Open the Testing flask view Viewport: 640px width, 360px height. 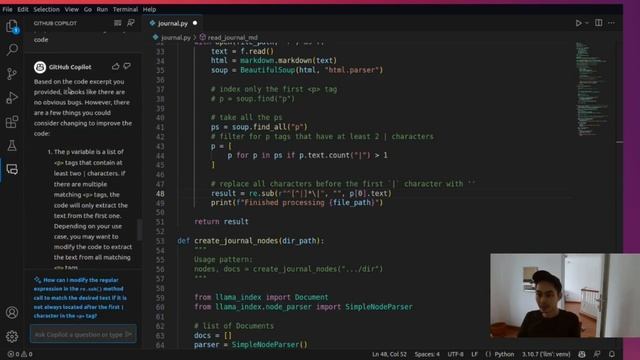(12, 145)
